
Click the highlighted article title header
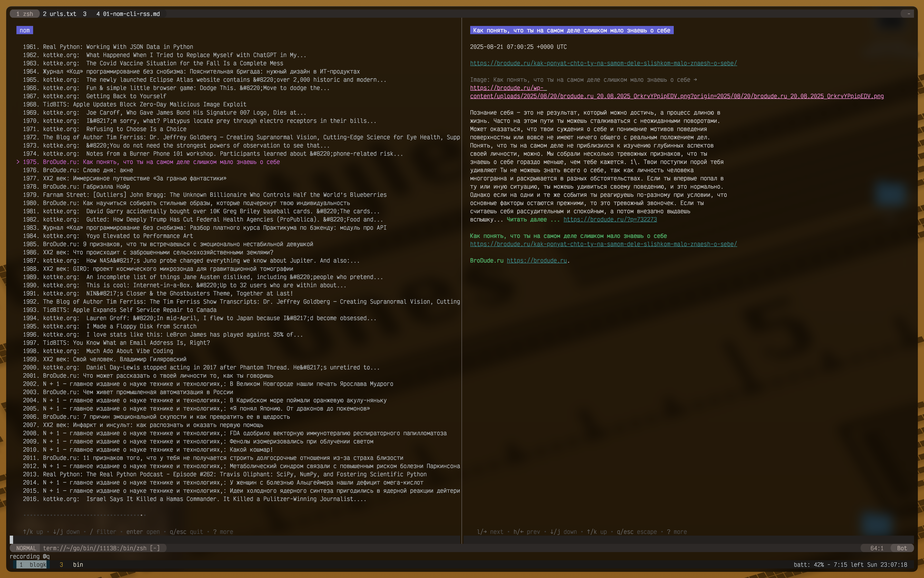[x=572, y=30]
